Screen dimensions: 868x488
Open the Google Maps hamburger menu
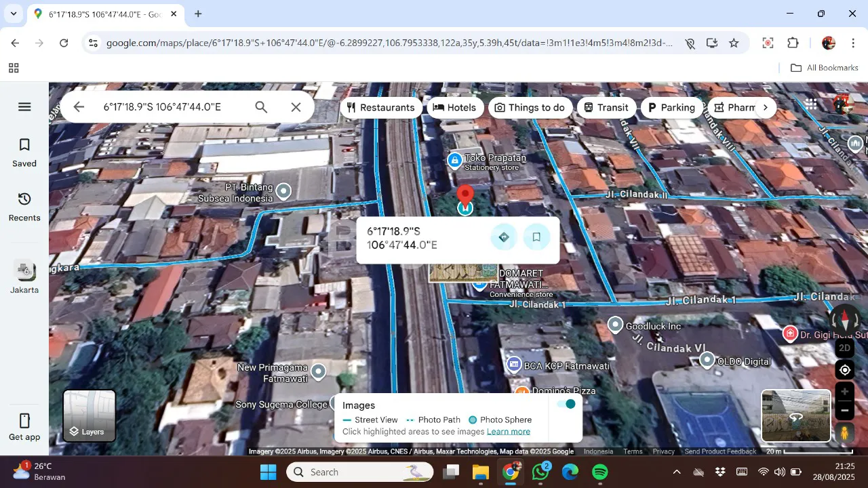(24, 106)
